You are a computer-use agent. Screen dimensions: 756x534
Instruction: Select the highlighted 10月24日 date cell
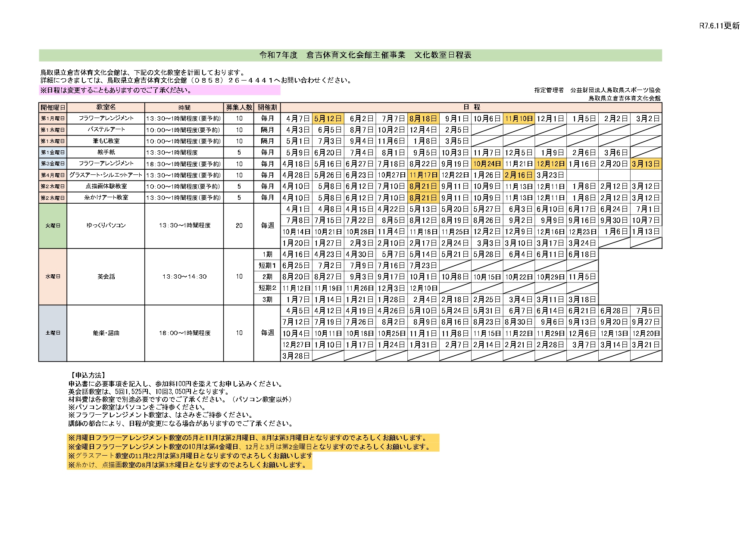click(x=487, y=164)
